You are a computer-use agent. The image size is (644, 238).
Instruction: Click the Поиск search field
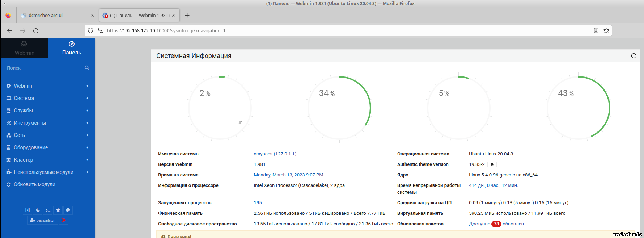click(43, 68)
